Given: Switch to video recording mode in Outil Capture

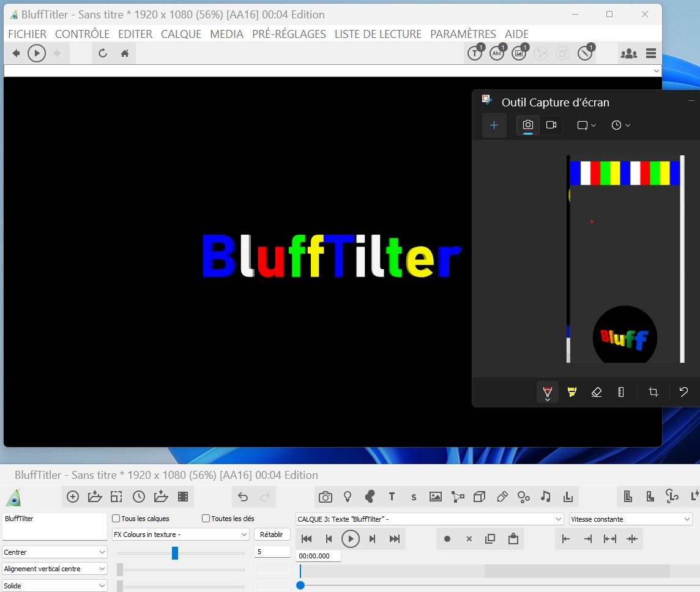Looking at the screenshot, I should [x=551, y=125].
